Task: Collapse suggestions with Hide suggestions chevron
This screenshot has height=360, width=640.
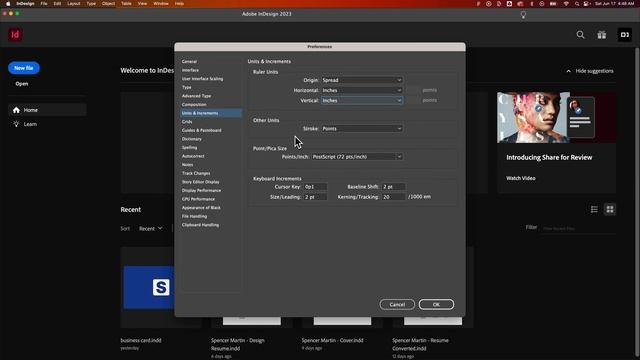Action: [x=568, y=71]
